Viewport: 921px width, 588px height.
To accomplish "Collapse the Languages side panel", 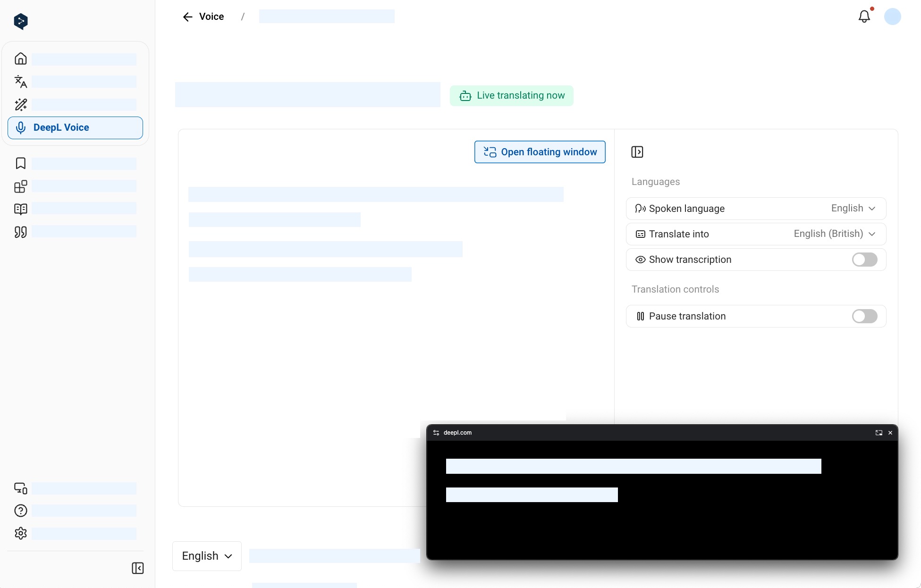I will 638,151.
